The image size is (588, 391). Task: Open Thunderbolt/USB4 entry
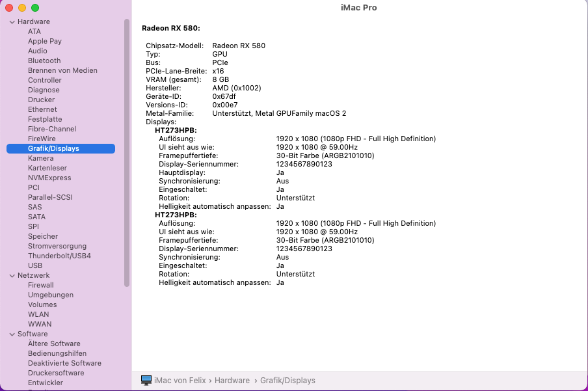pos(59,256)
